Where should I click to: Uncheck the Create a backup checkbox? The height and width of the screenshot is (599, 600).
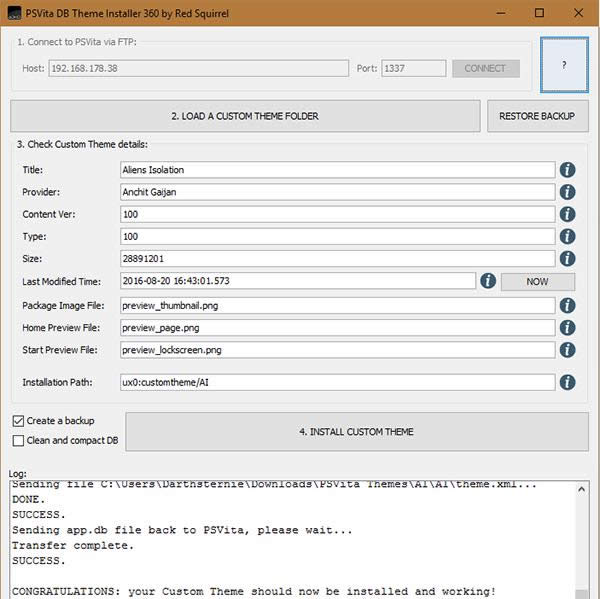tap(19, 421)
